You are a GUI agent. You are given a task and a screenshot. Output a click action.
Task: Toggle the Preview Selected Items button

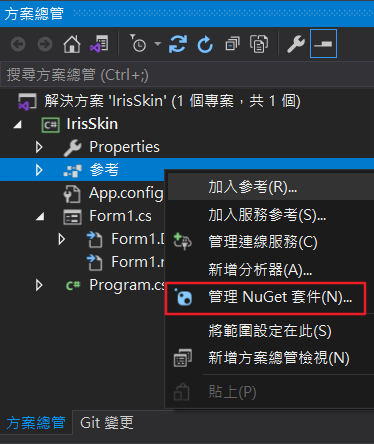[x=323, y=44]
